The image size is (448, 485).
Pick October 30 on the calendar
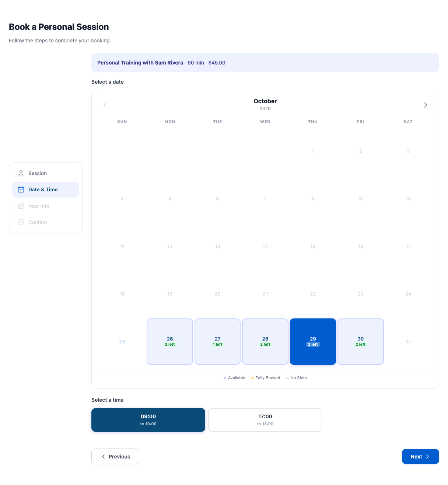361,342
